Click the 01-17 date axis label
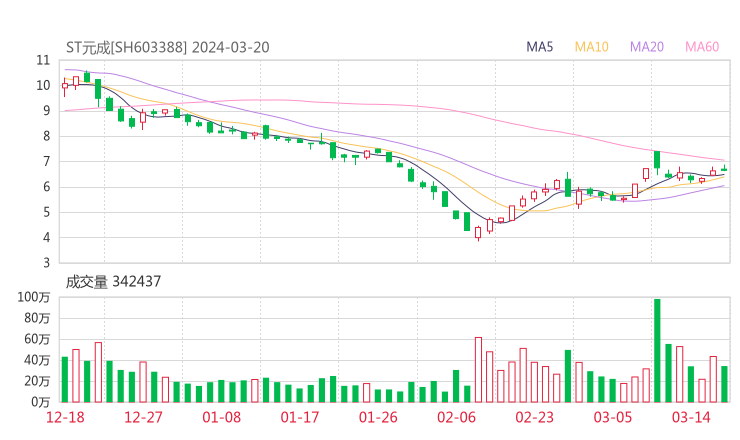740x440 pixels. 300,417
